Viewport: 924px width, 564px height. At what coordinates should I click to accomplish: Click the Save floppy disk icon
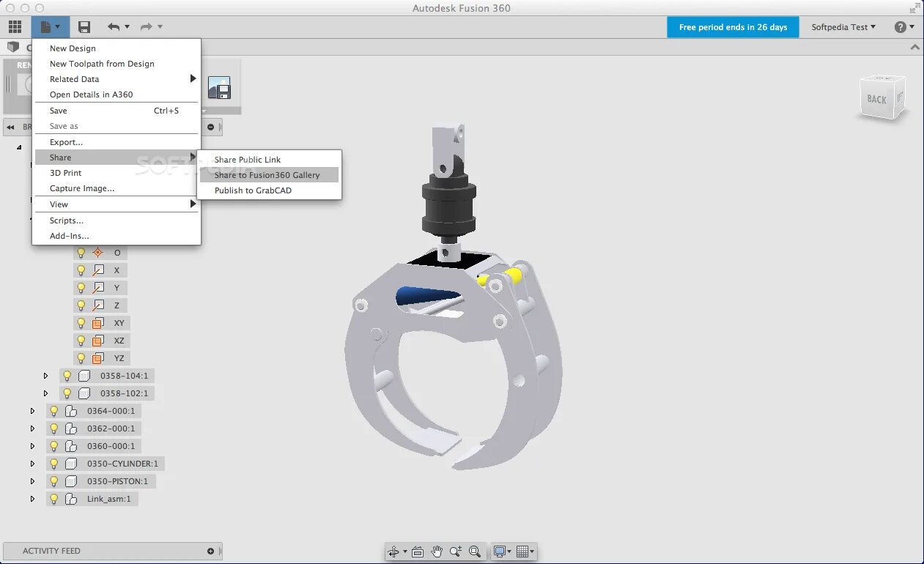point(84,27)
